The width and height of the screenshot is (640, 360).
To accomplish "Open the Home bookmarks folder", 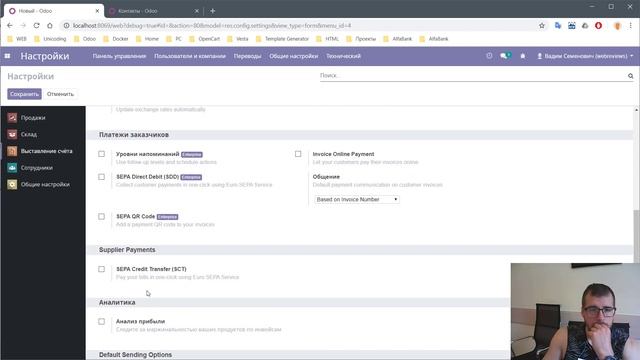I will [x=147, y=39].
